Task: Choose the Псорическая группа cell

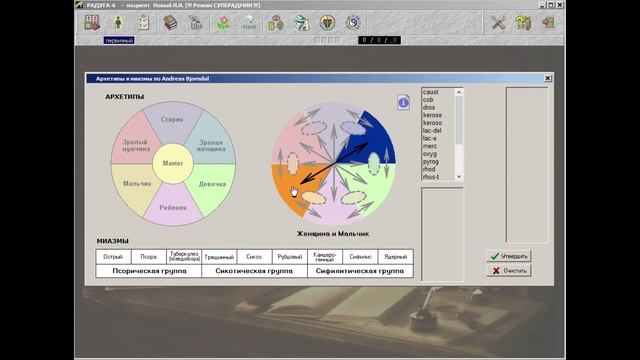Action: (x=149, y=271)
